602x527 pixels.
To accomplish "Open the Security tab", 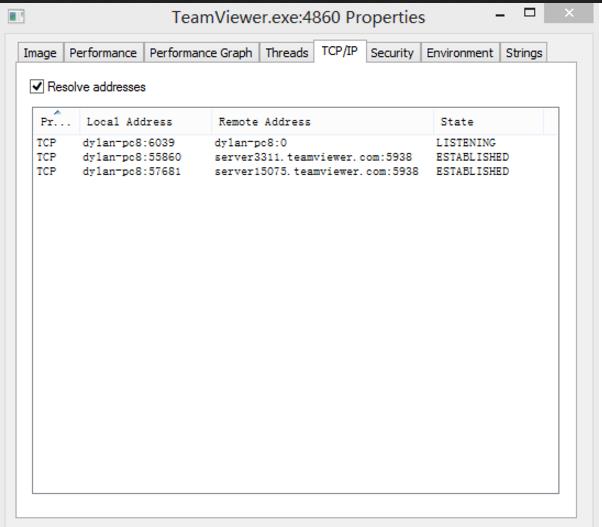I will (392, 53).
